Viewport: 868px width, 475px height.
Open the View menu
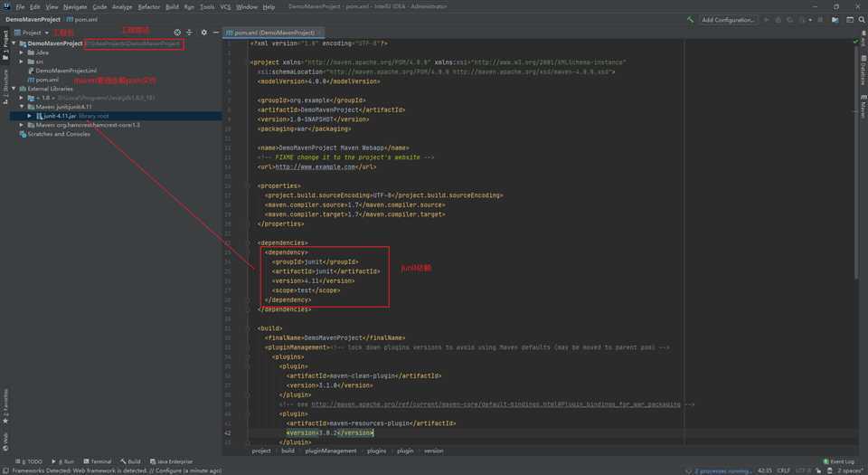tap(52, 6)
